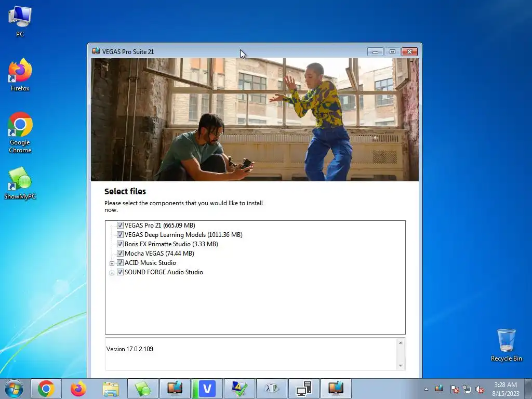Screen dimensions: 532x399
Task: Open the network status tray icon
Action: pyautogui.click(x=467, y=389)
